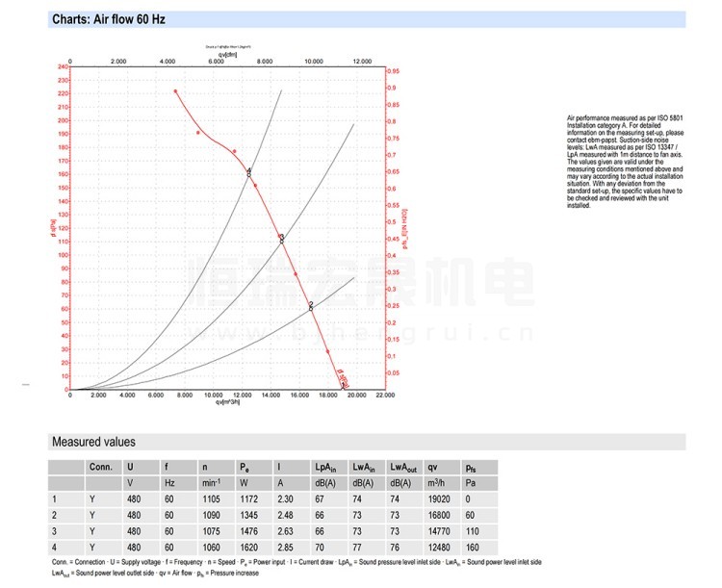The height and width of the screenshot is (588, 722).
Task: Click the 'Measured values' section heading
Action: (93, 443)
